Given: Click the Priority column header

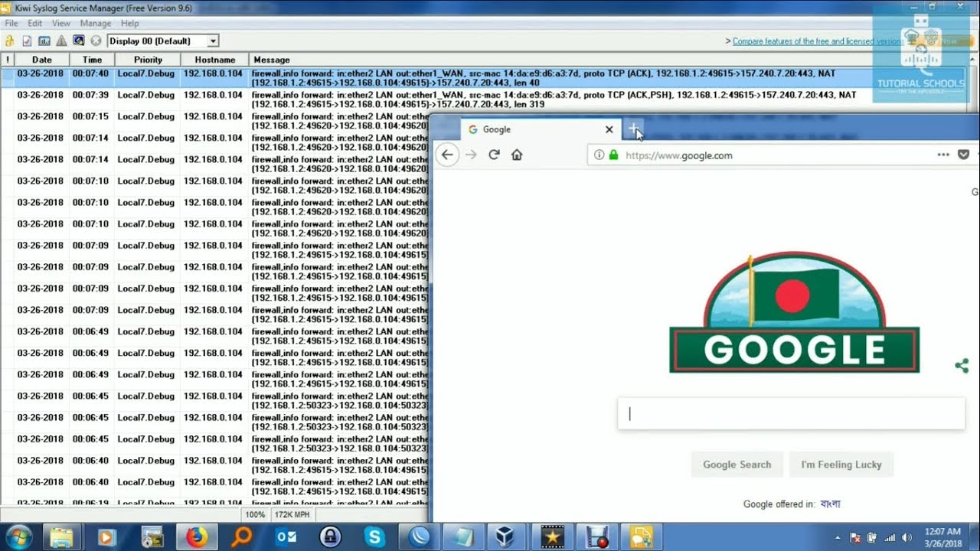Looking at the screenshot, I should 148,60.
